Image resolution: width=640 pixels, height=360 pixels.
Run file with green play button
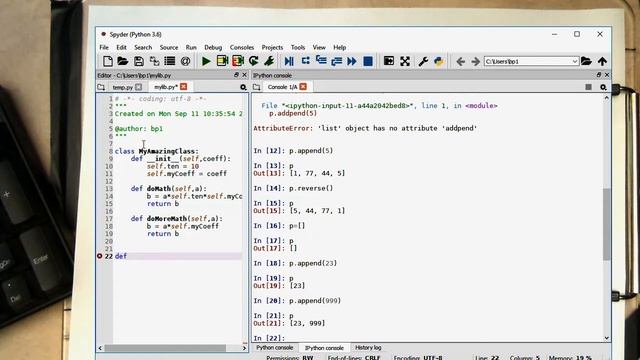206,61
